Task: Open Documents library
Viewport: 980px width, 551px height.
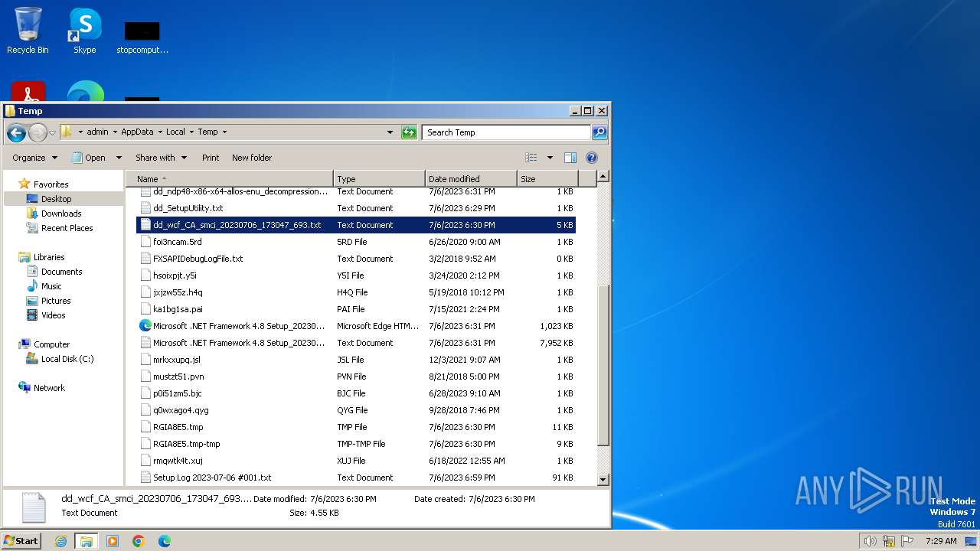Action: coord(61,272)
